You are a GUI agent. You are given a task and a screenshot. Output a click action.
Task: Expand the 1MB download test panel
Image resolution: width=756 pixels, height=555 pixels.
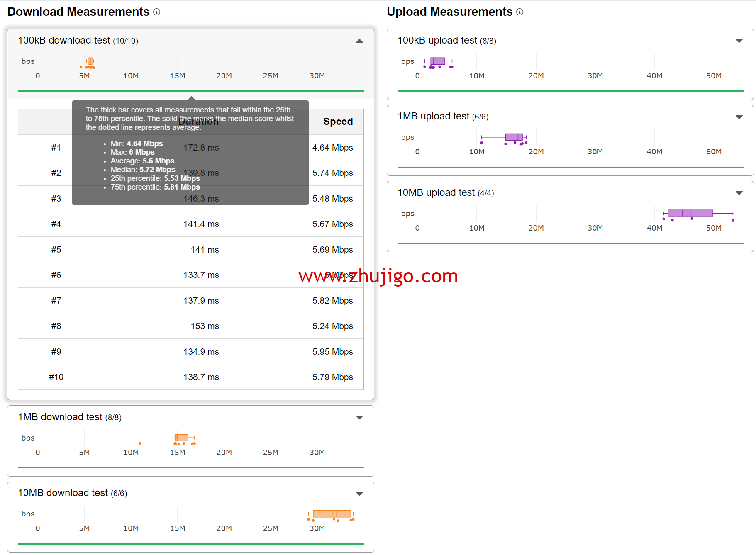(359, 417)
